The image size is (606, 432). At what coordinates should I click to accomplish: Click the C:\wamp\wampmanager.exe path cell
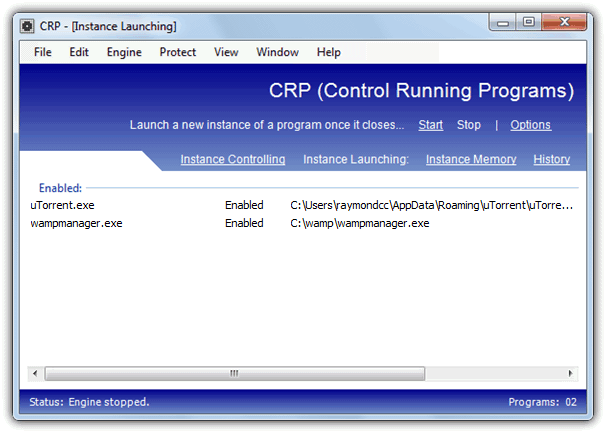[359, 223]
